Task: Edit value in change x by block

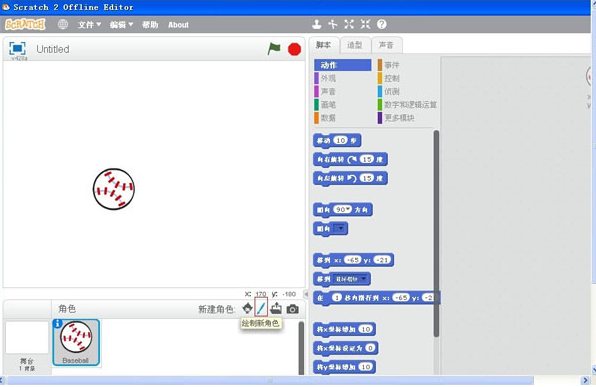Action: pos(366,329)
